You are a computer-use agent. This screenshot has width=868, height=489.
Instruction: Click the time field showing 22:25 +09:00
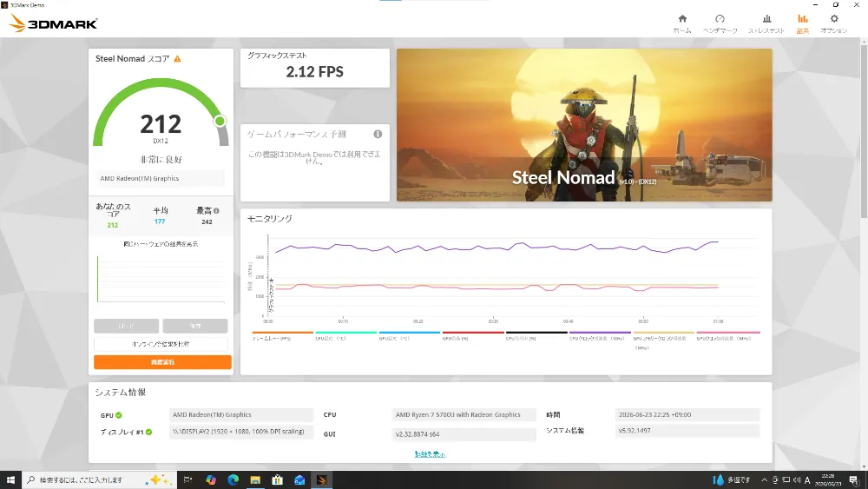687,415
